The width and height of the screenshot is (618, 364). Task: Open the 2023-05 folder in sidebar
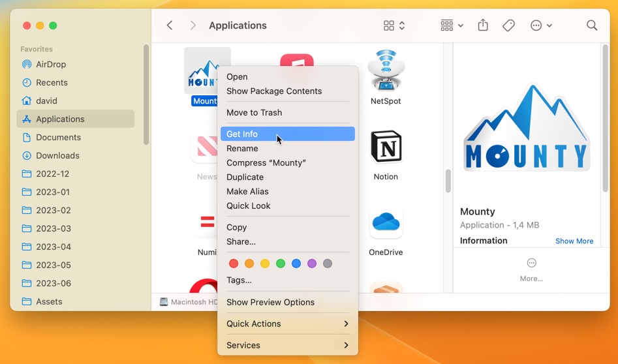coord(75,265)
